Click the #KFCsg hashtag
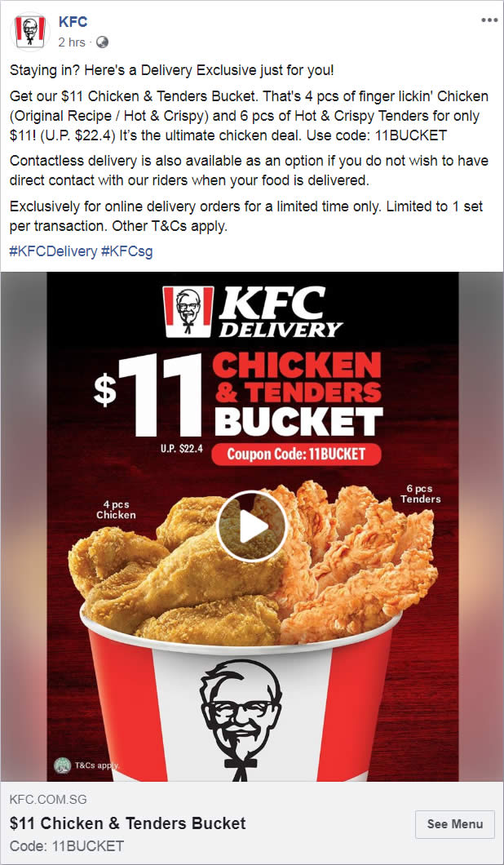 click(x=127, y=251)
